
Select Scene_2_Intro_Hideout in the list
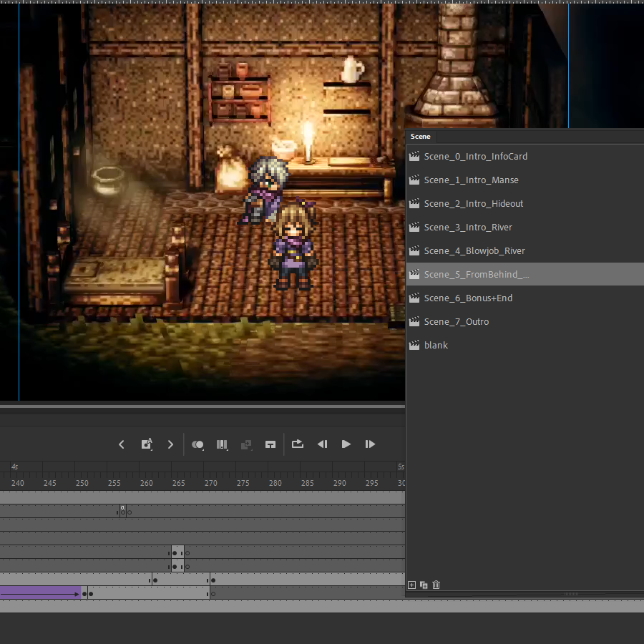(x=525, y=204)
